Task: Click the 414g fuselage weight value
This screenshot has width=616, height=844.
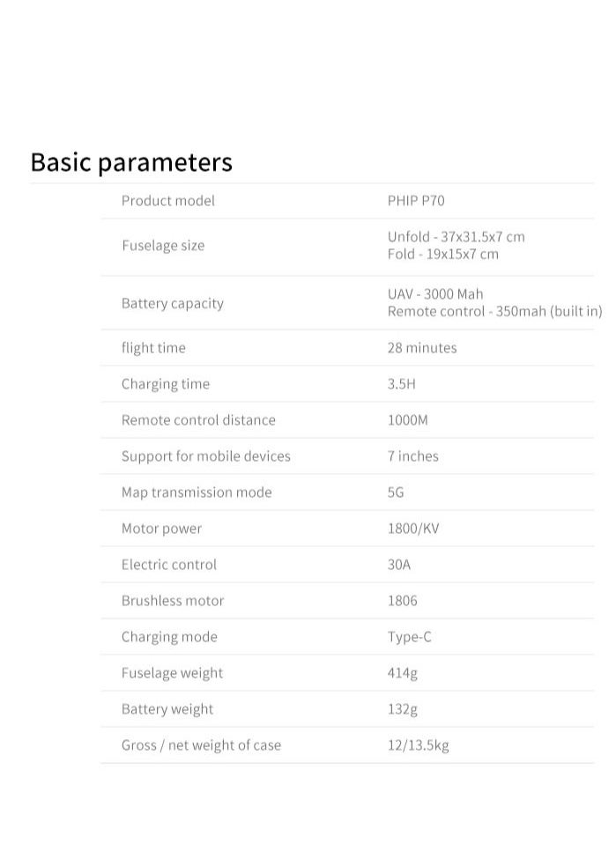Action: point(402,673)
